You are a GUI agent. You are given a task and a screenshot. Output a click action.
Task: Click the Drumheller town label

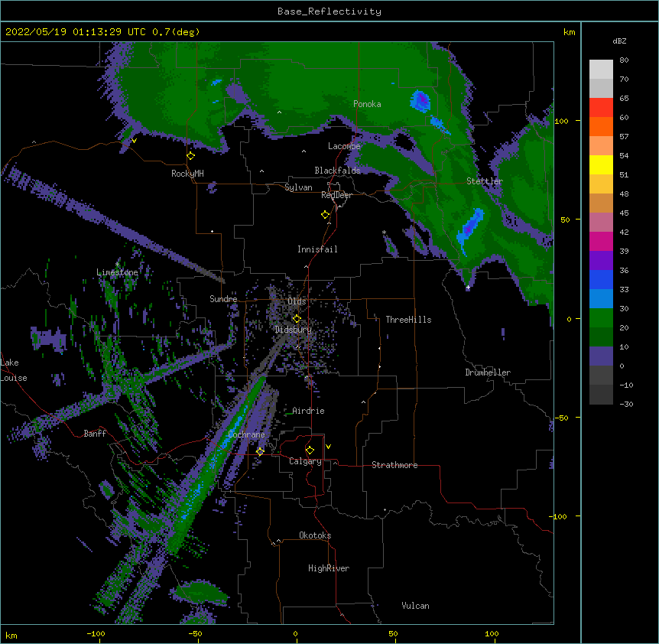488,372
